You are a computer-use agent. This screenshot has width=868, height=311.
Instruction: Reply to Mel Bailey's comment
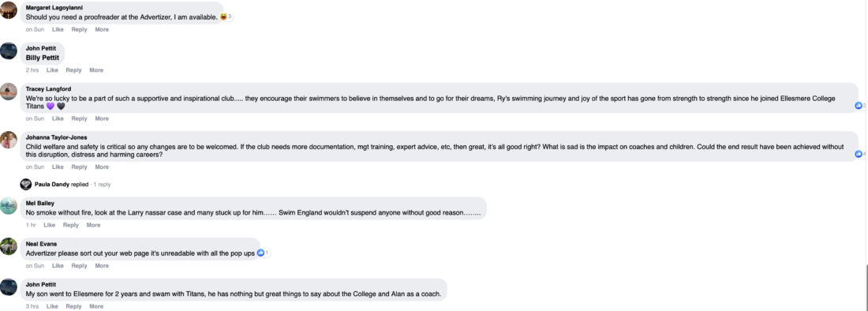(71, 225)
